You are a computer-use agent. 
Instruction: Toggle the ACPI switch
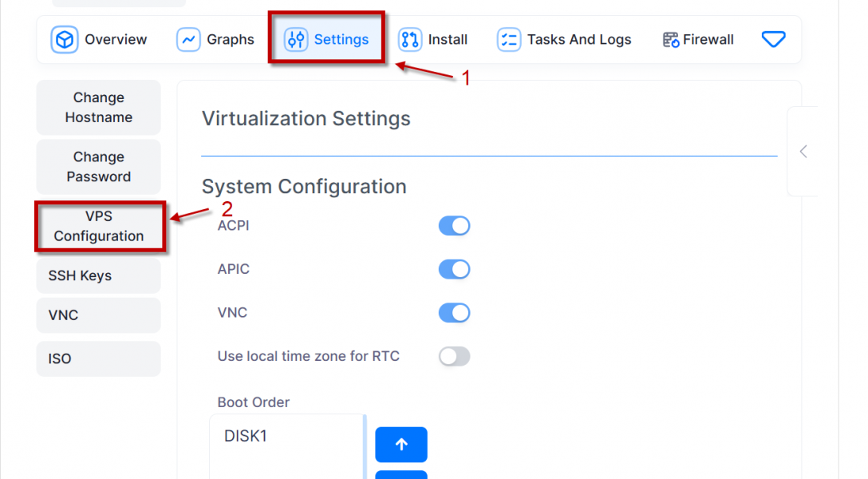click(x=455, y=226)
